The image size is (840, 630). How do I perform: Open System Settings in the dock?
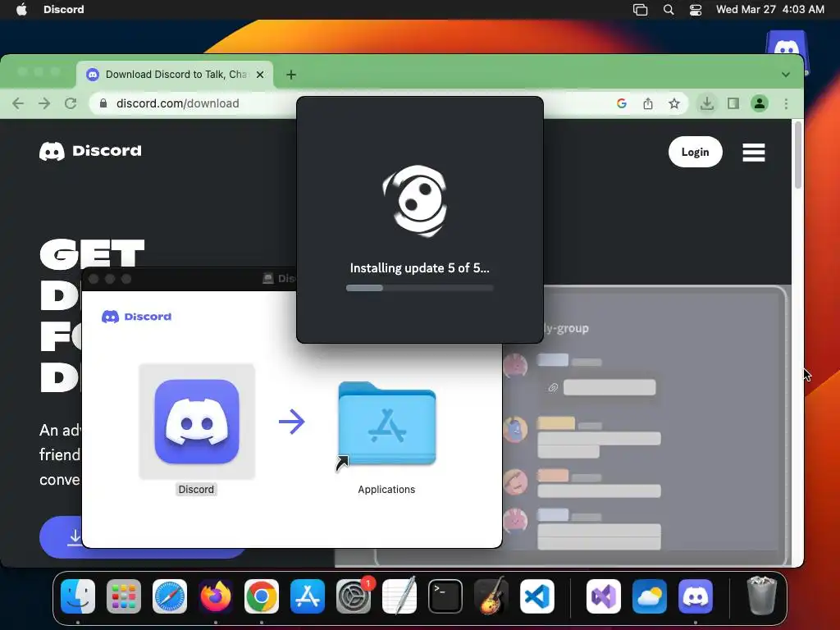354,596
